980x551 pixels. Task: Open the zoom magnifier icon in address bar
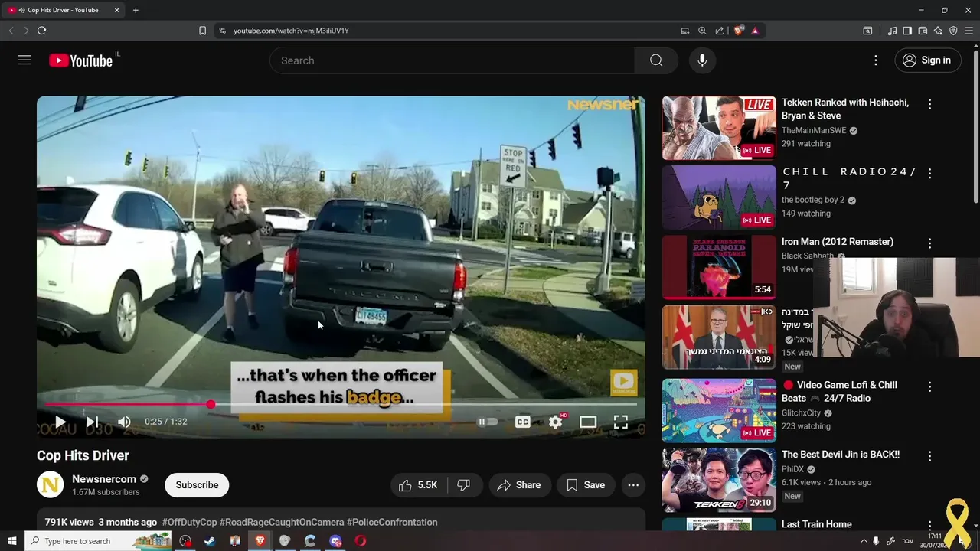[702, 31]
